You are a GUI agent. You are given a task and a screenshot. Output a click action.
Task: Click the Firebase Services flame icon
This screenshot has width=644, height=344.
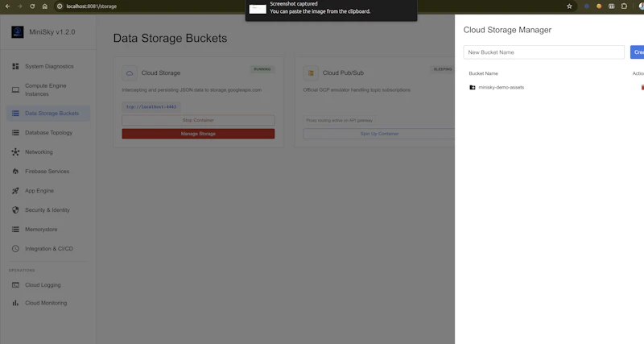tap(15, 172)
